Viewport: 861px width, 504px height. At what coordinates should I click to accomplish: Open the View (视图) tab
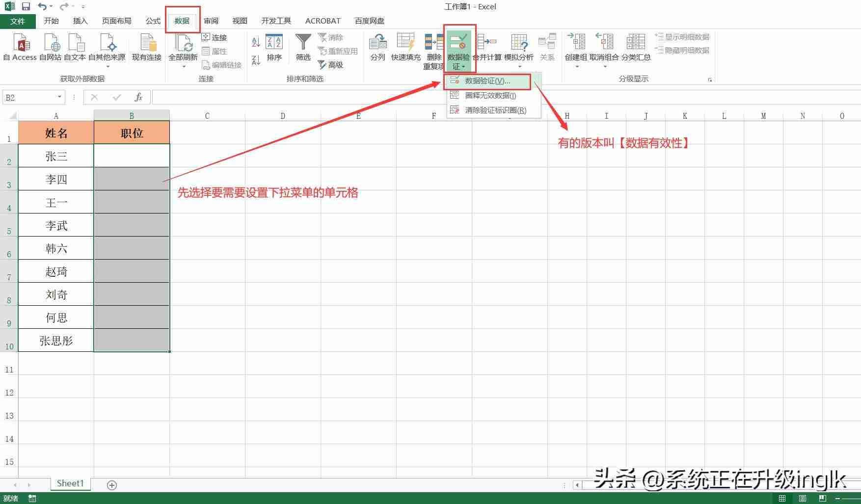click(240, 21)
